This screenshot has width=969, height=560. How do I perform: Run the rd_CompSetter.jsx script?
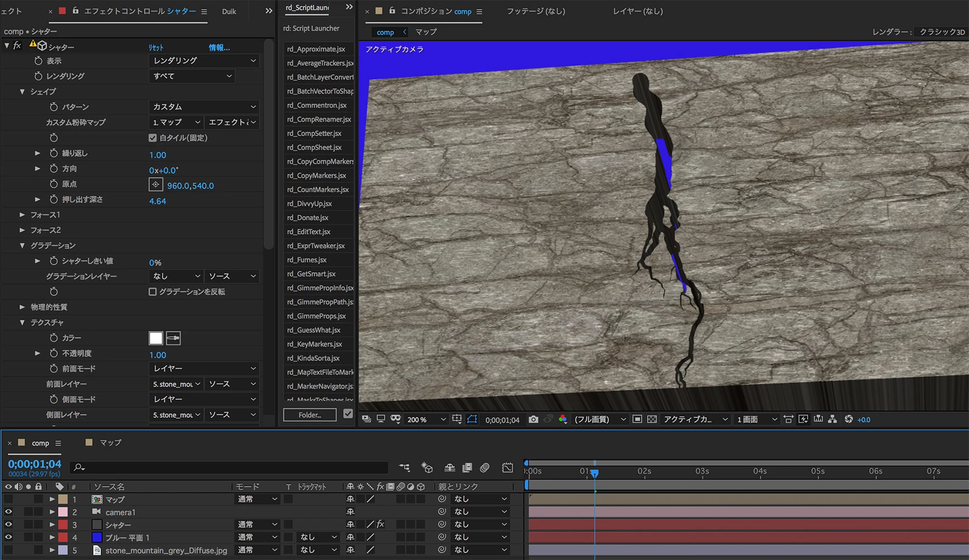tap(314, 133)
